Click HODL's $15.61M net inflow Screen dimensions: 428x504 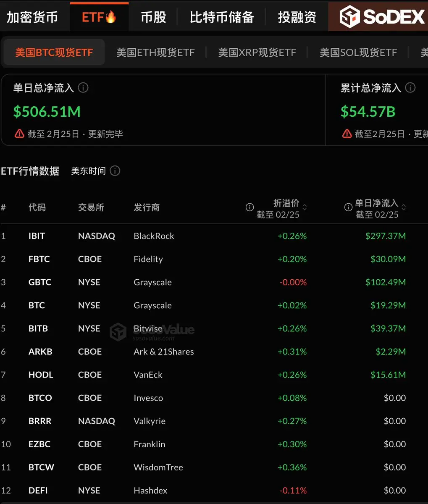[388, 375]
